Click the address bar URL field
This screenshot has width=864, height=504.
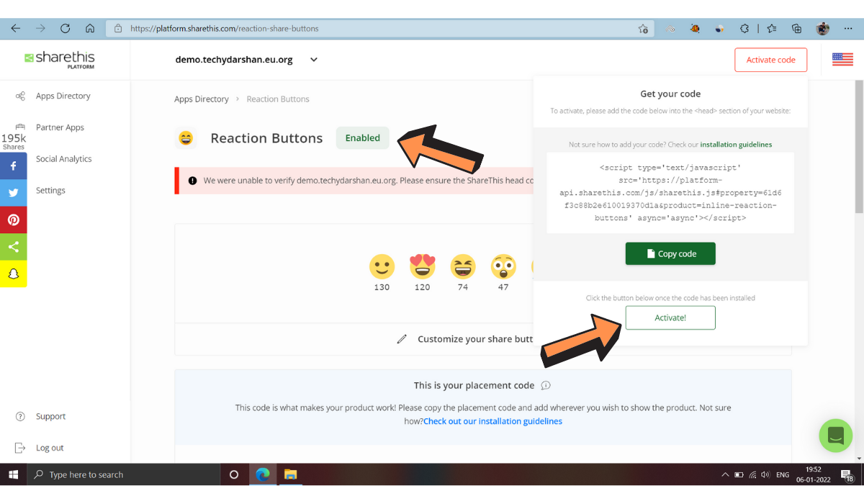[x=380, y=29]
